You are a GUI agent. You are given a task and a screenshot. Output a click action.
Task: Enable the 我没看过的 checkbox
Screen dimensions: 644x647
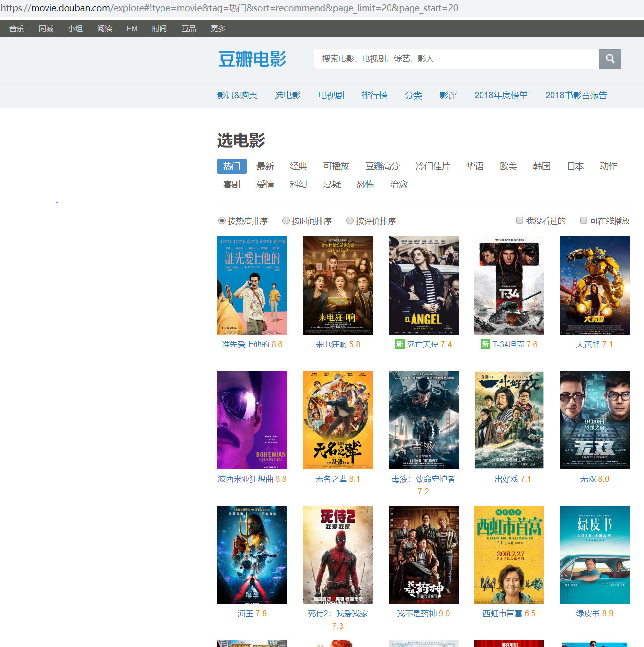[x=519, y=220]
